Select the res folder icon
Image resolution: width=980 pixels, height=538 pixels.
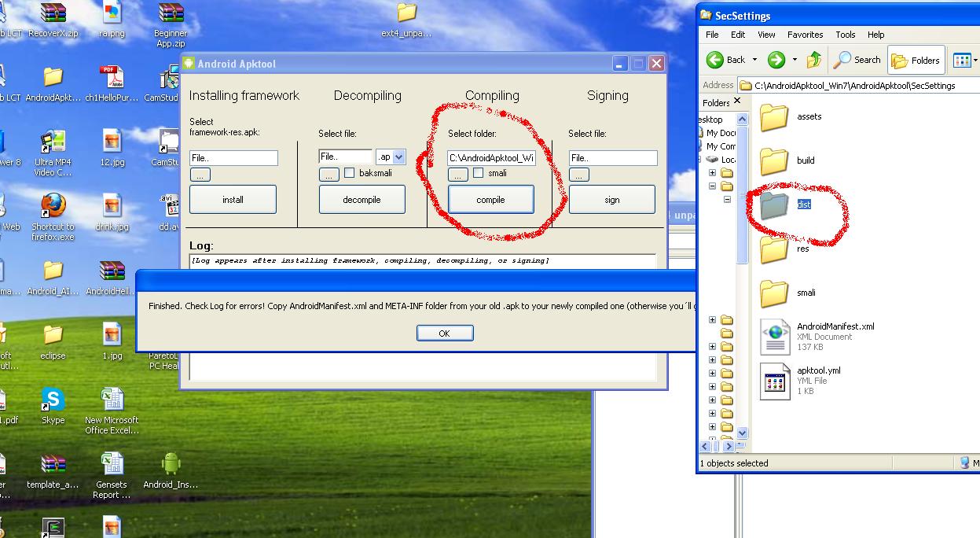pos(774,249)
